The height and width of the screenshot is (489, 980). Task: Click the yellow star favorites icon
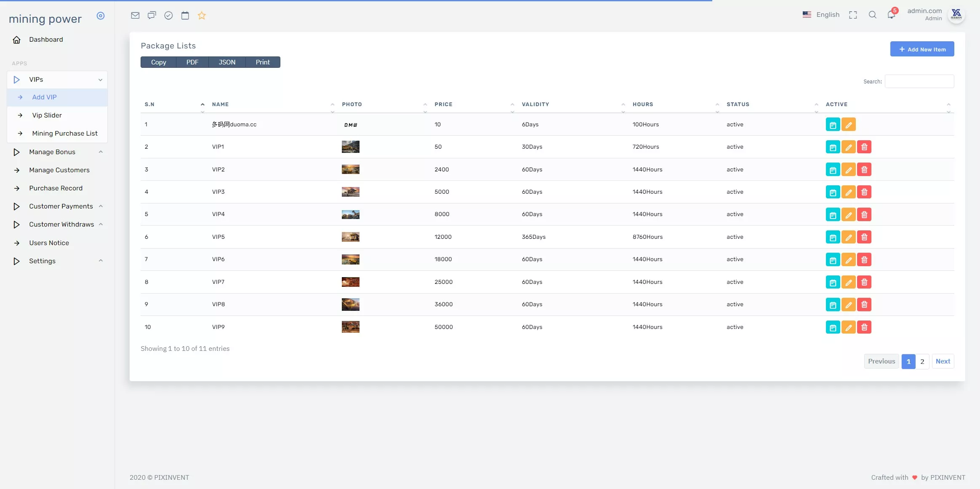coord(202,16)
